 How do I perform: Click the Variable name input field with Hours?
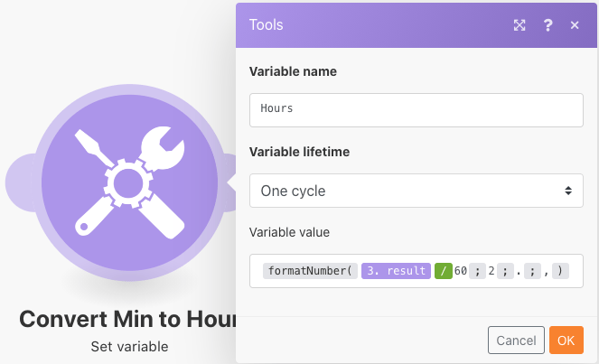tap(416, 110)
